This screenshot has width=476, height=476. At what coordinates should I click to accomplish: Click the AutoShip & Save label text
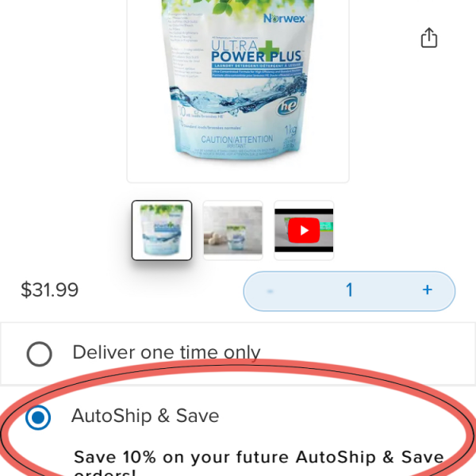145,416
